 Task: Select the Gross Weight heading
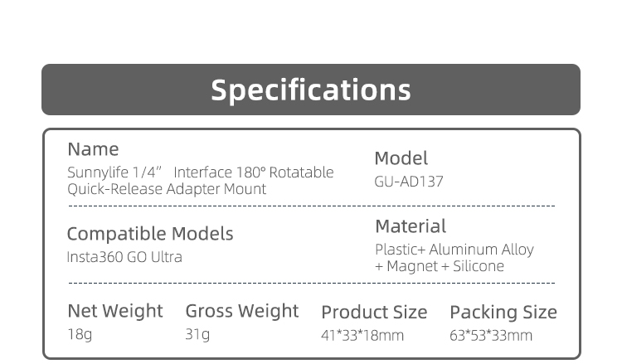pos(241,312)
